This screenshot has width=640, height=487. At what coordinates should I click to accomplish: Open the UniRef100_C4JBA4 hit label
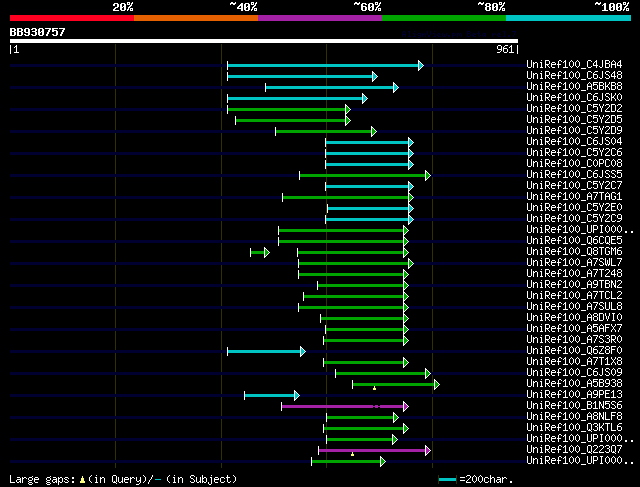click(x=574, y=64)
